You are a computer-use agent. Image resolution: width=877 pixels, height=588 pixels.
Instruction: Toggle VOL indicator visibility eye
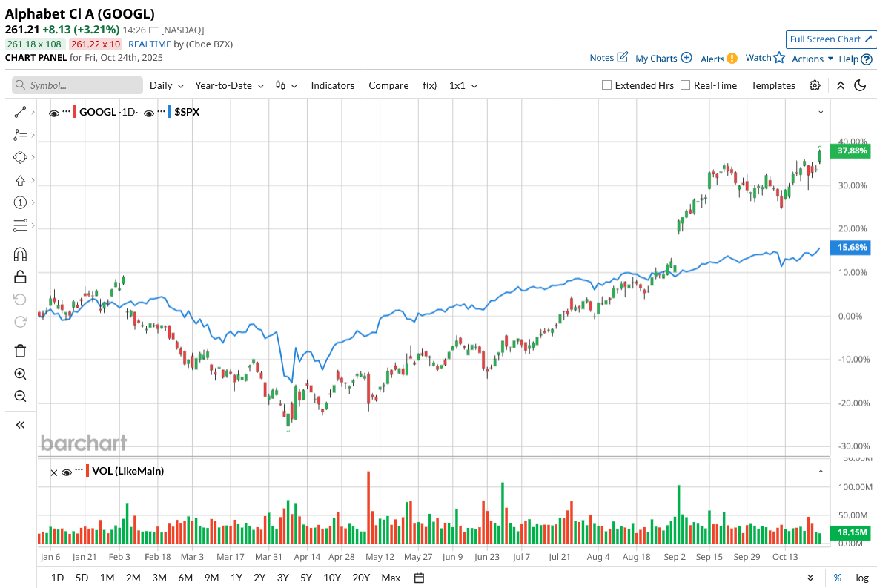[67, 472]
